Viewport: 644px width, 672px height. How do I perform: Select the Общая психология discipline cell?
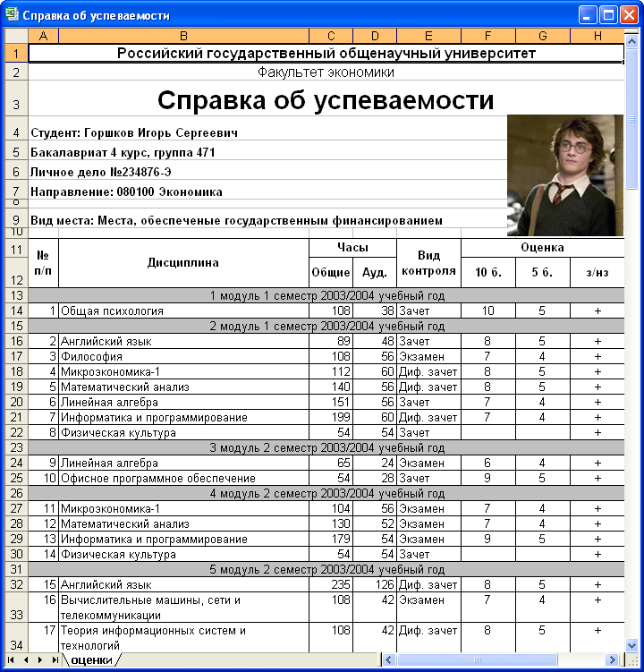183,310
